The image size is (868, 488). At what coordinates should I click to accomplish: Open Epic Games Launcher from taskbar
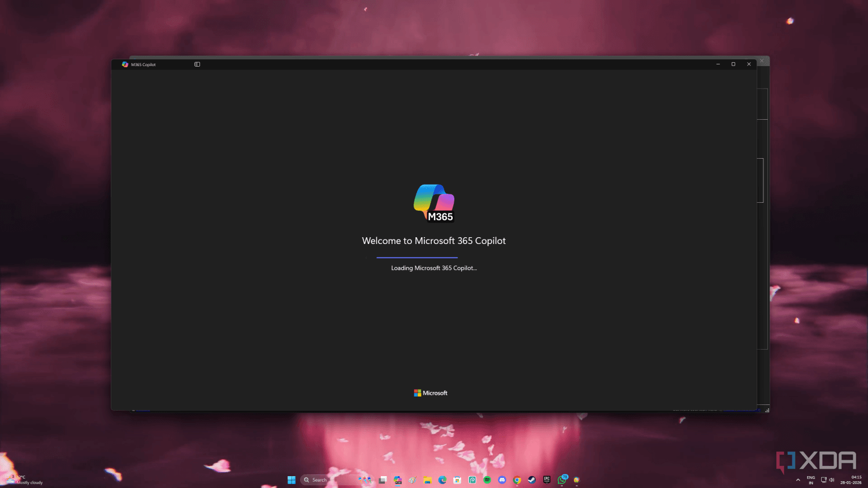pyautogui.click(x=546, y=480)
